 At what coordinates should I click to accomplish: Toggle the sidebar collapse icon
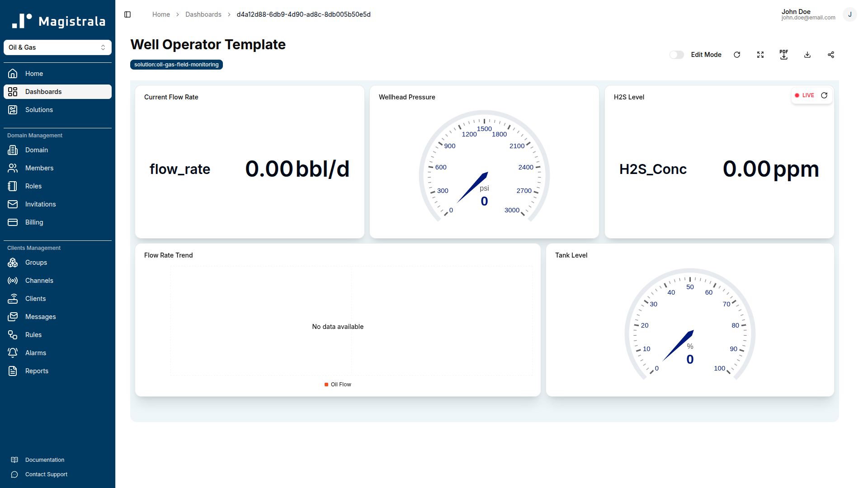(127, 14)
